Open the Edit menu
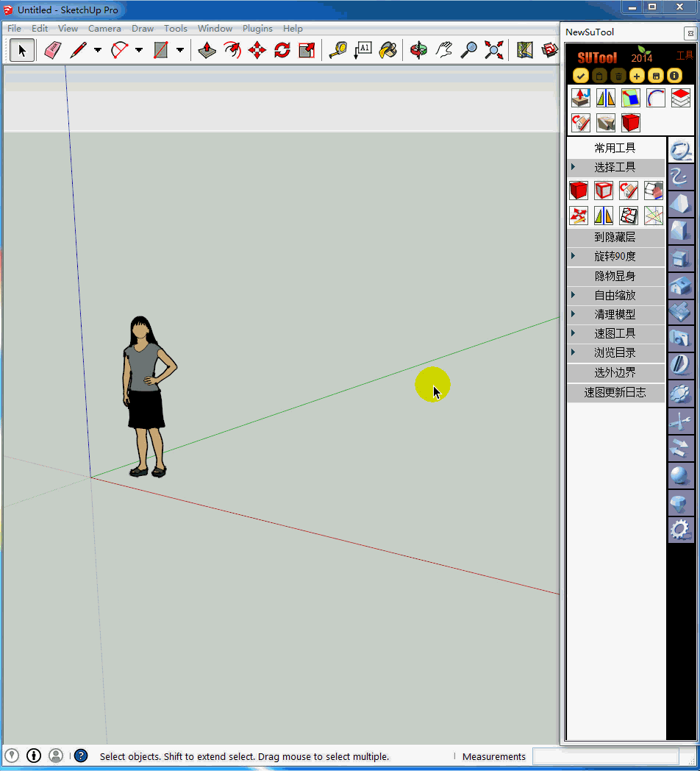The image size is (700, 771). pyautogui.click(x=40, y=29)
